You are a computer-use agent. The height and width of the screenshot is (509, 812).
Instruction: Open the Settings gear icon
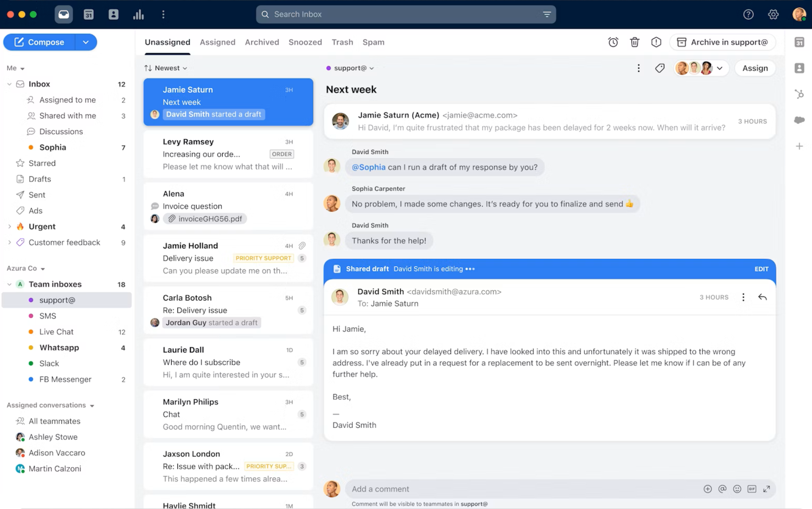tap(773, 14)
